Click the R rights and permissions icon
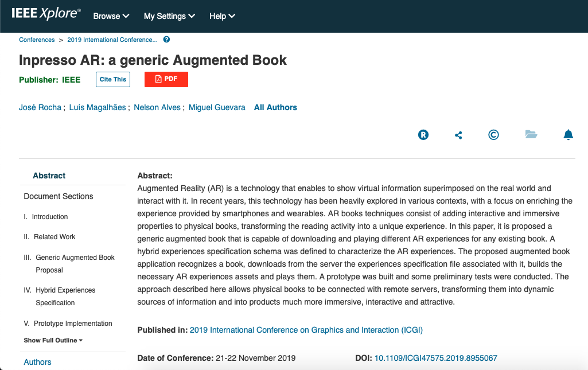The height and width of the screenshot is (370, 588). (x=423, y=135)
